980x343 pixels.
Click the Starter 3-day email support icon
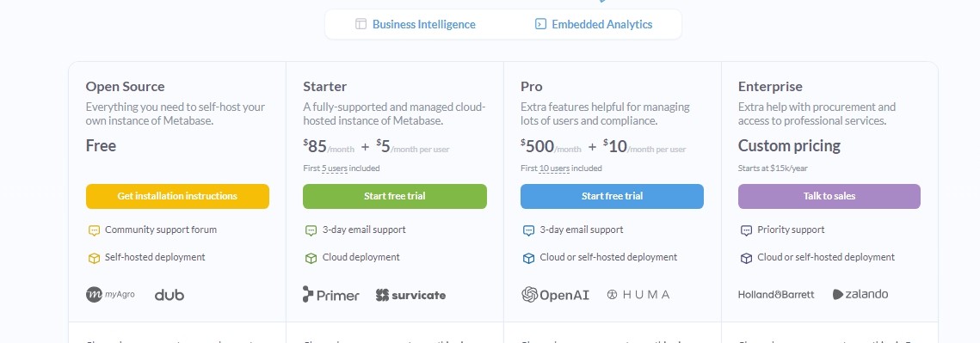pyautogui.click(x=311, y=230)
